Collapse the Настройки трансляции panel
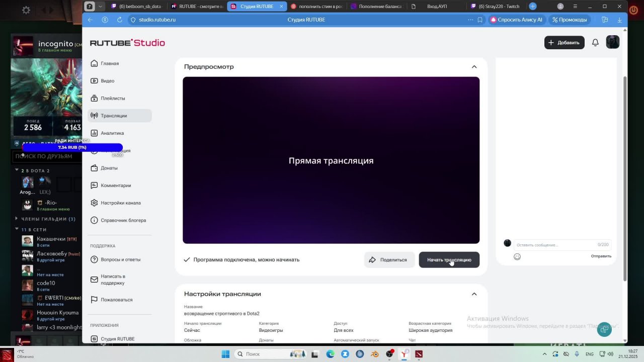 [474, 294]
